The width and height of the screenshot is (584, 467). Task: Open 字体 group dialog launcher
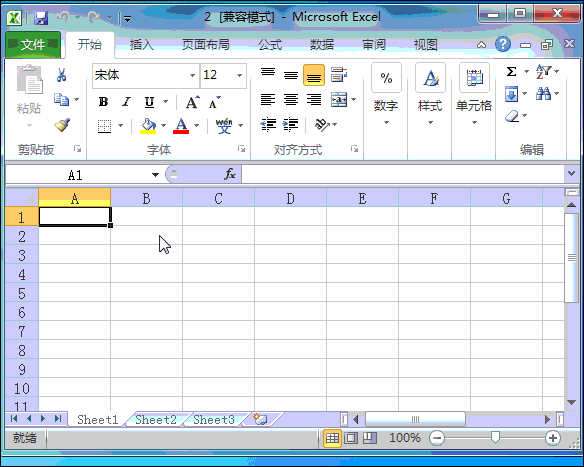pyautogui.click(x=242, y=149)
